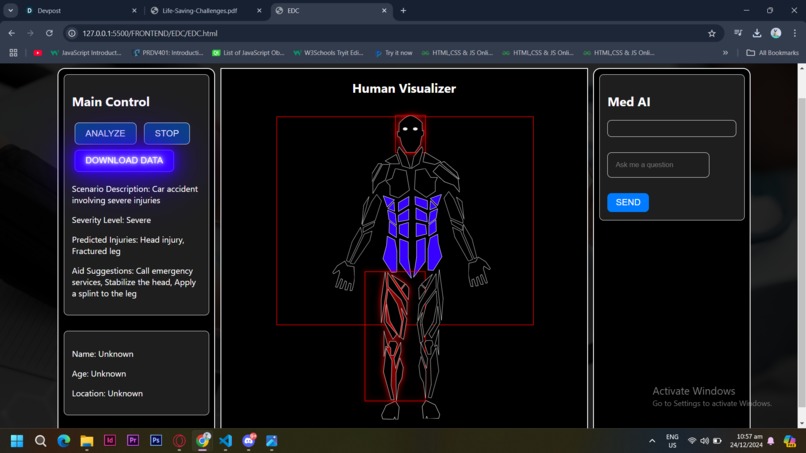The height and width of the screenshot is (453, 806).
Task: Go back to the previous page
Action: pos(12,33)
